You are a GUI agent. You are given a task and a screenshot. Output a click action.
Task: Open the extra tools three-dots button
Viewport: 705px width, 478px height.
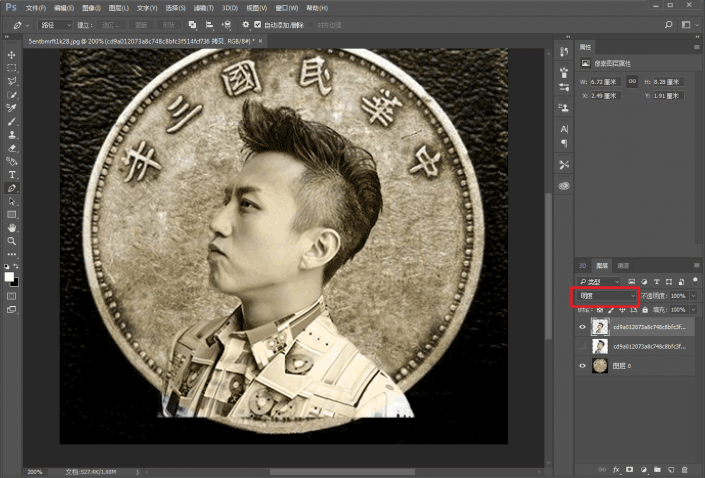click(x=12, y=254)
